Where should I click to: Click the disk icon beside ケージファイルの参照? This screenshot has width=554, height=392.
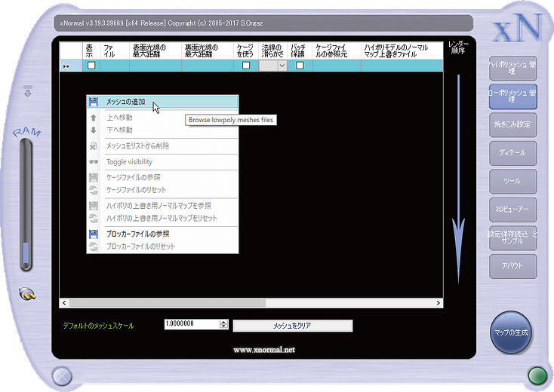[x=94, y=177]
